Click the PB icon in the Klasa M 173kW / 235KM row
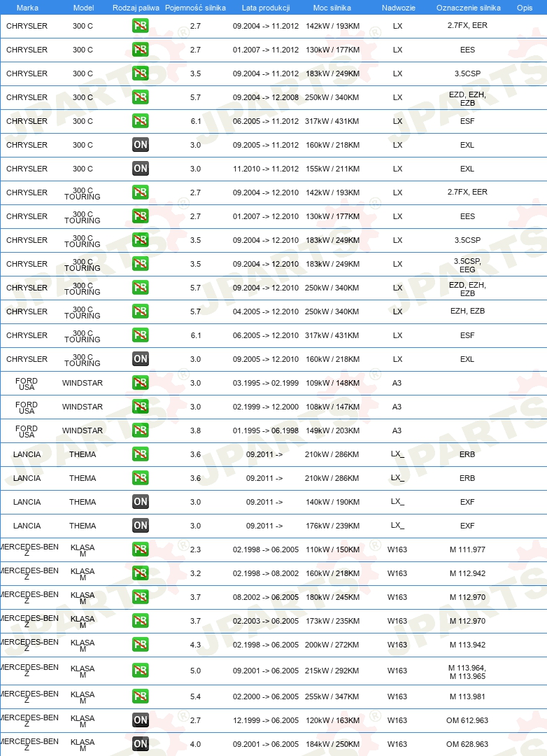The image size is (547, 756). point(140,621)
